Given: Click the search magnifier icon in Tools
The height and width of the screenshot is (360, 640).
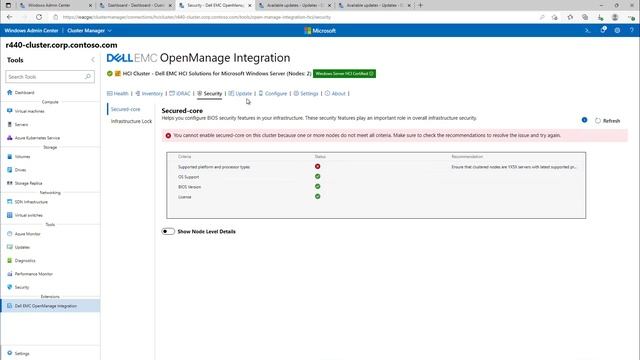Looking at the screenshot, I should (x=88, y=77).
